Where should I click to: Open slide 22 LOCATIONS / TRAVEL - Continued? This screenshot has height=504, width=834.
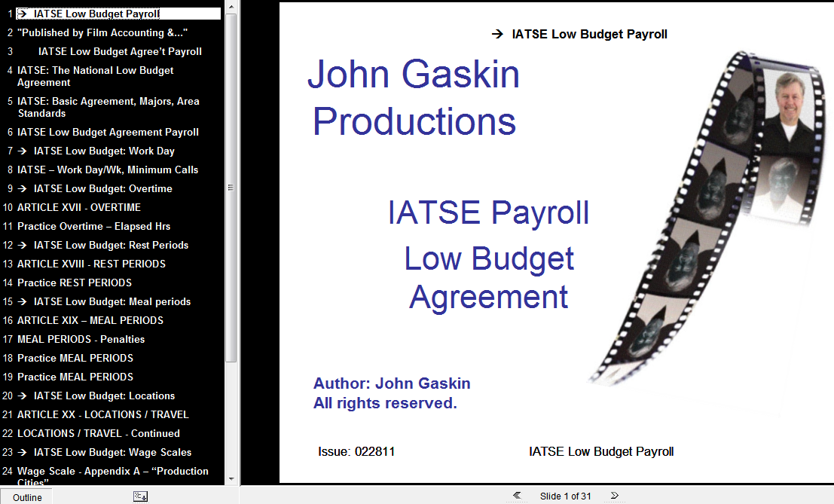coord(99,433)
